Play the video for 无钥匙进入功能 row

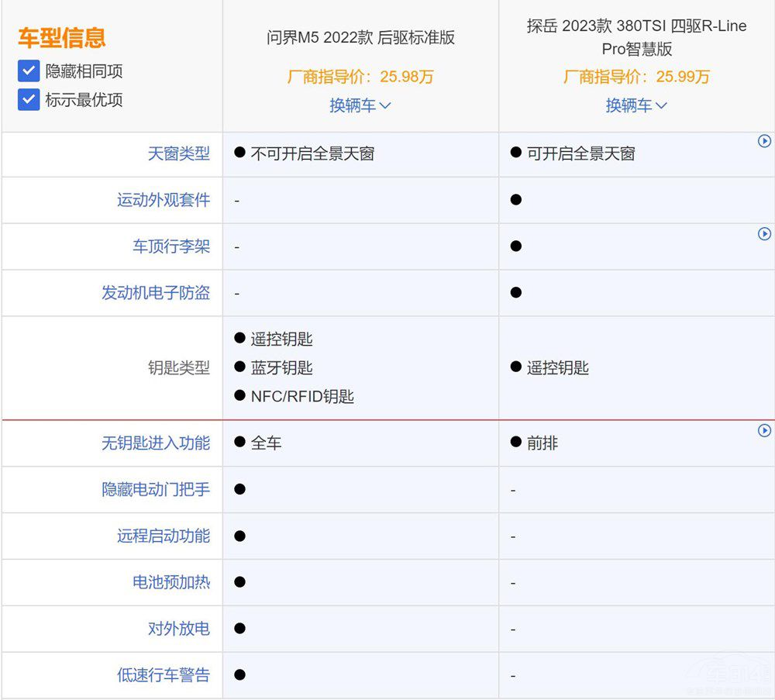[x=764, y=430]
